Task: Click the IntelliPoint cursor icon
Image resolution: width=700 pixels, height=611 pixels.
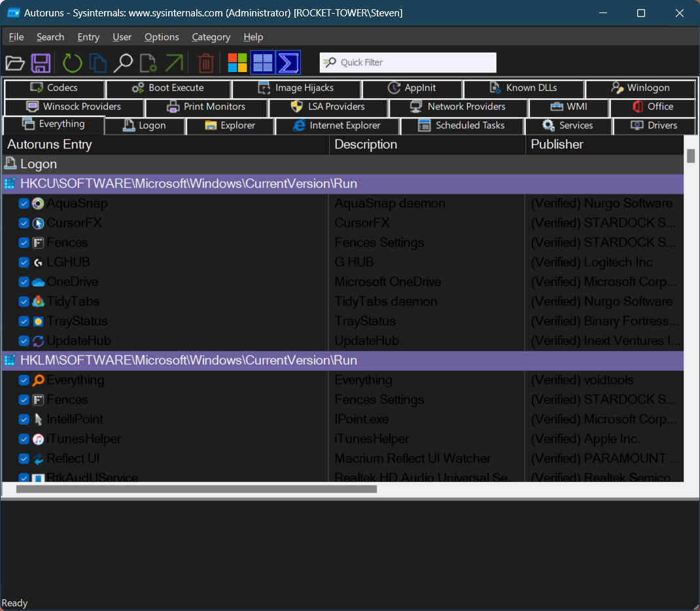Action: [39, 419]
